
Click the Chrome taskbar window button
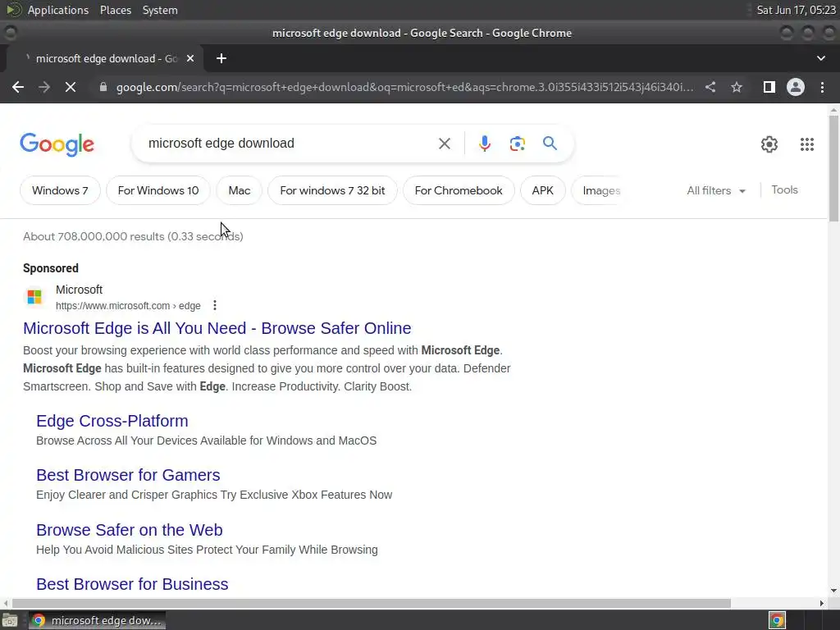pos(98,620)
